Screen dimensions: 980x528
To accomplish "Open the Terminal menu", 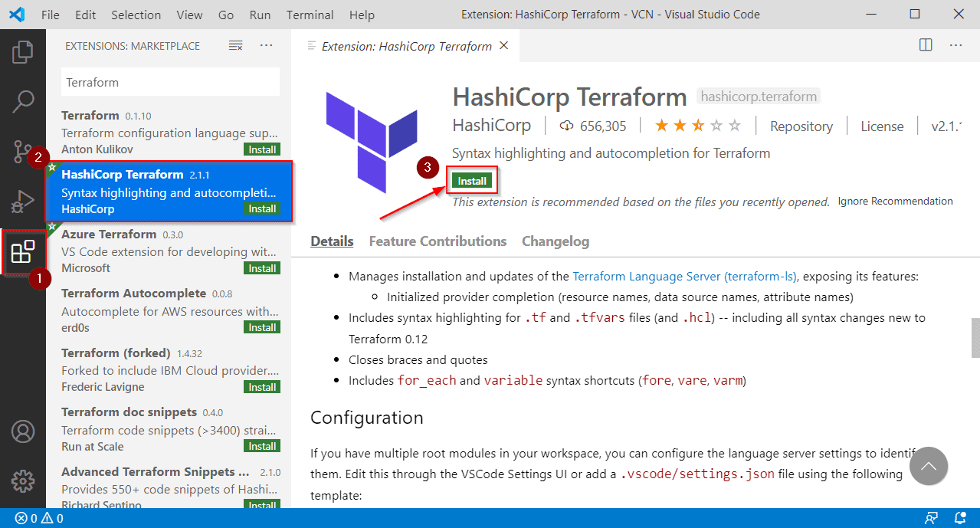I will [x=310, y=15].
